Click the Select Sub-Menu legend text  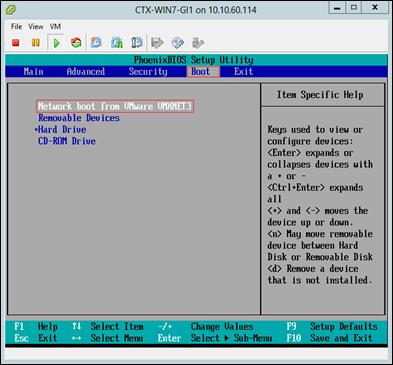click(231, 338)
